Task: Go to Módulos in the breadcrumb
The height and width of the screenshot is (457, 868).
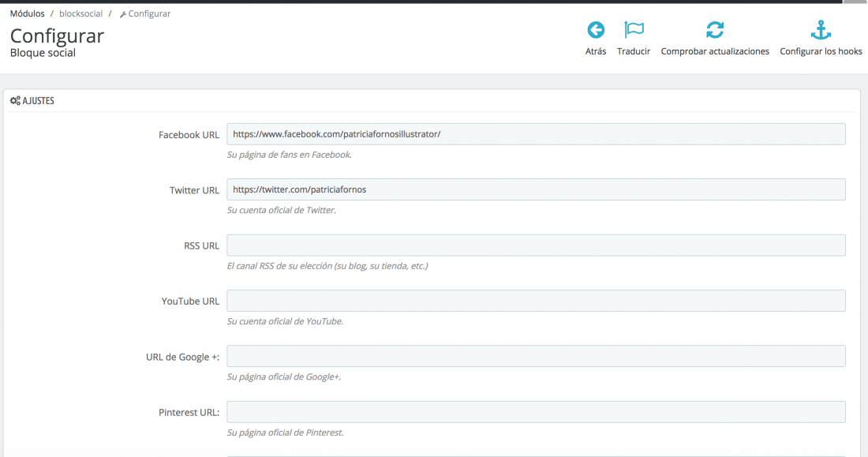Action: pos(27,14)
